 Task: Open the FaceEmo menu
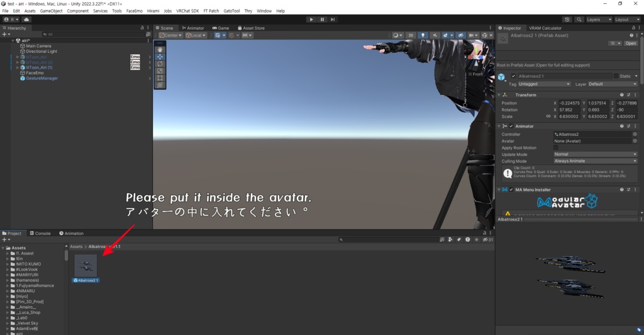[135, 11]
